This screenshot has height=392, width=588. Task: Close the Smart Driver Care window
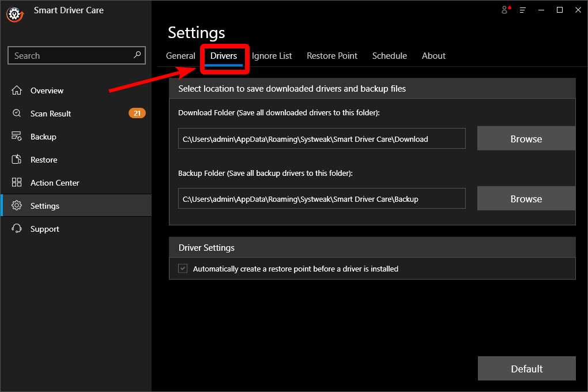578,10
